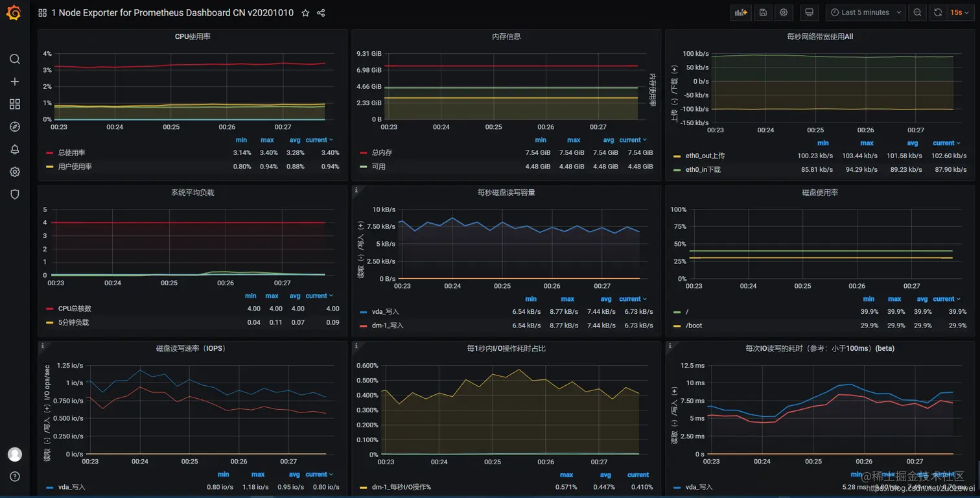
Task: Open the 内存信息 panel title menu
Action: click(506, 37)
